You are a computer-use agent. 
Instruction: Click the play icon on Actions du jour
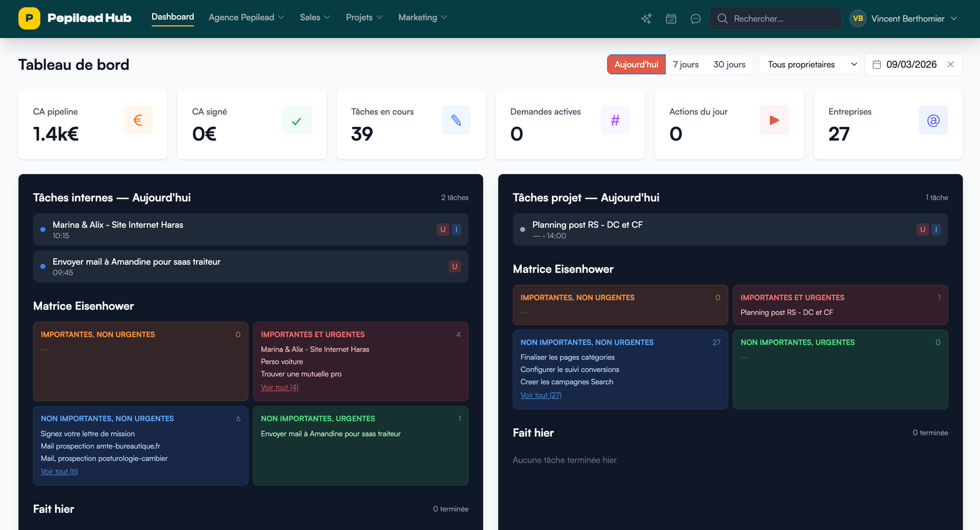[774, 120]
